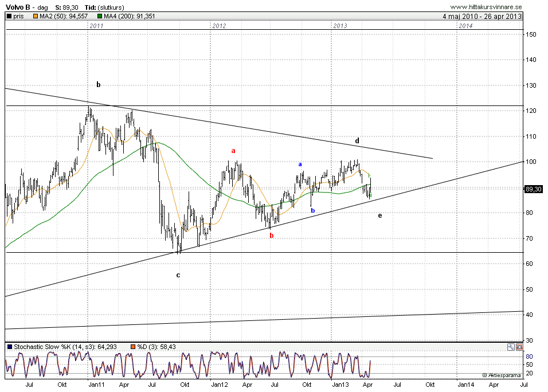The height and width of the screenshot is (392, 548).
Task: Click the 130 price axis label
Action: pos(531,85)
